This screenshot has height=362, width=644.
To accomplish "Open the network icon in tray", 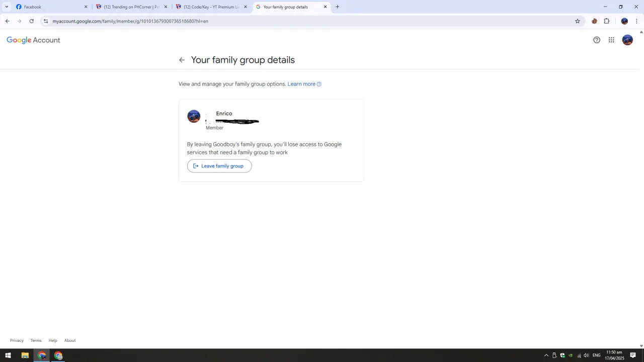I will 579,355.
